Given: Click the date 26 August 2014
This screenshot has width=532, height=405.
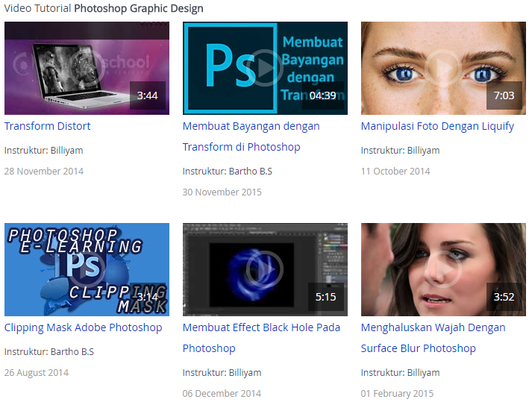Looking at the screenshot, I should pos(37,373).
